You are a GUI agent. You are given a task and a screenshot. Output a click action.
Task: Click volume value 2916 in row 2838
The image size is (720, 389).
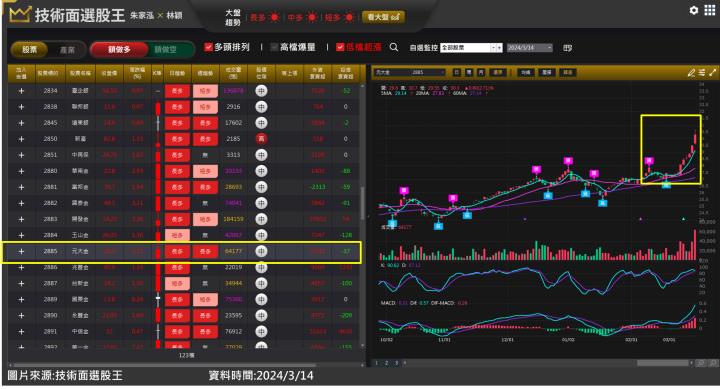point(233,107)
